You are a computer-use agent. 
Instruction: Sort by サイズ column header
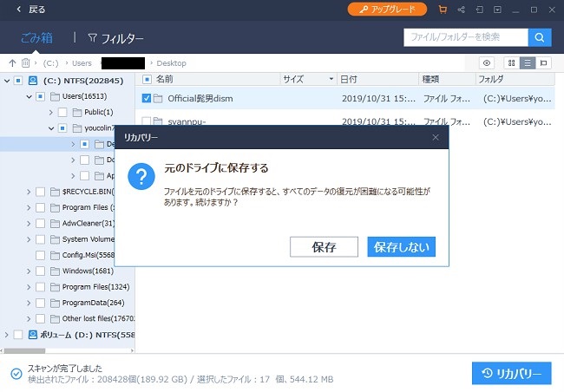(293, 79)
